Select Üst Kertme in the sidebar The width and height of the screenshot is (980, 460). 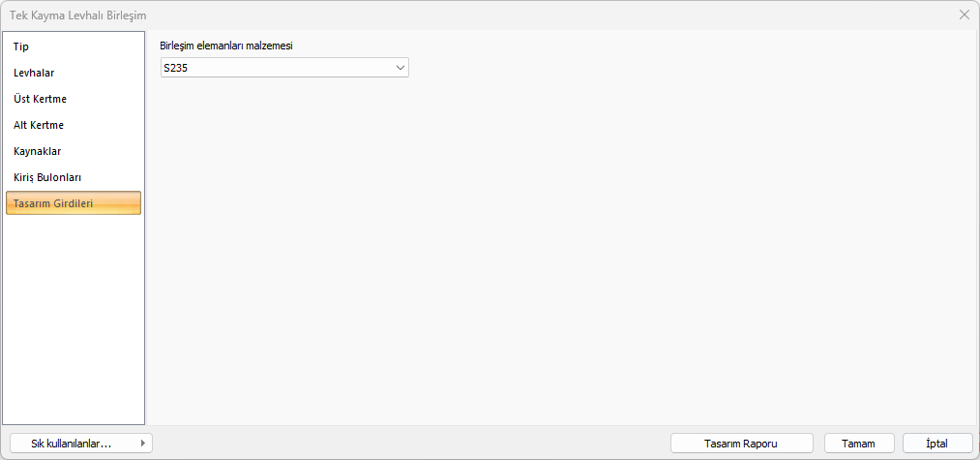40,99
